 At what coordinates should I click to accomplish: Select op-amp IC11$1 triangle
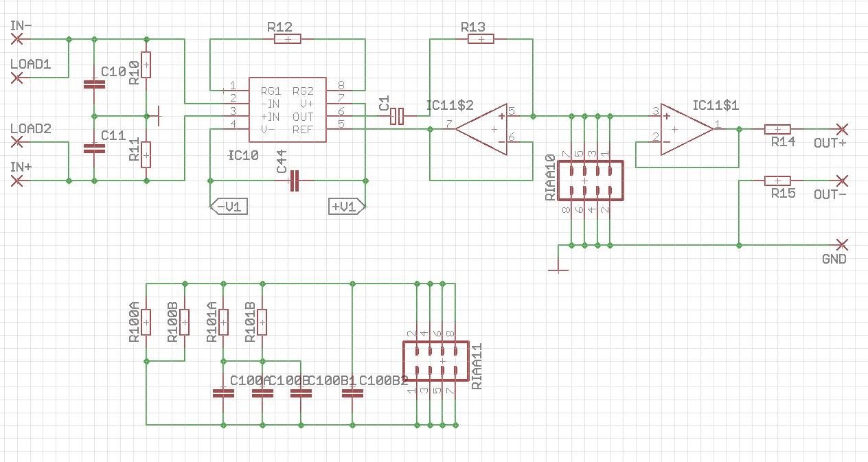[x=687, y=129]
